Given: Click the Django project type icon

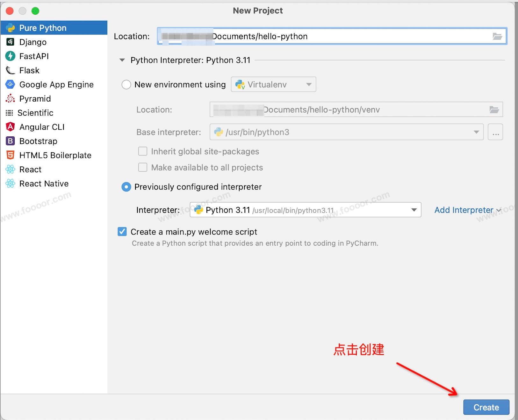Looking at the screenshot, I should coord(10,42).
